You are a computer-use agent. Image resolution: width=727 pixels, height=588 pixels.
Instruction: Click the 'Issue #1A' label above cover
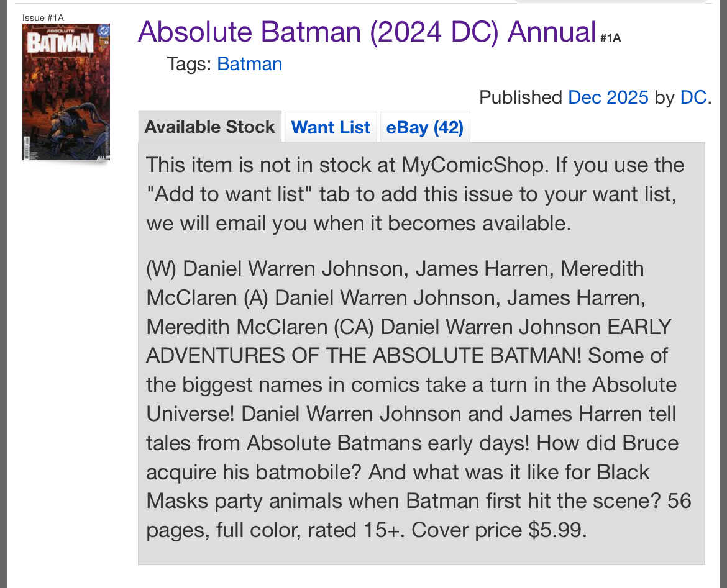coord(43,17)
